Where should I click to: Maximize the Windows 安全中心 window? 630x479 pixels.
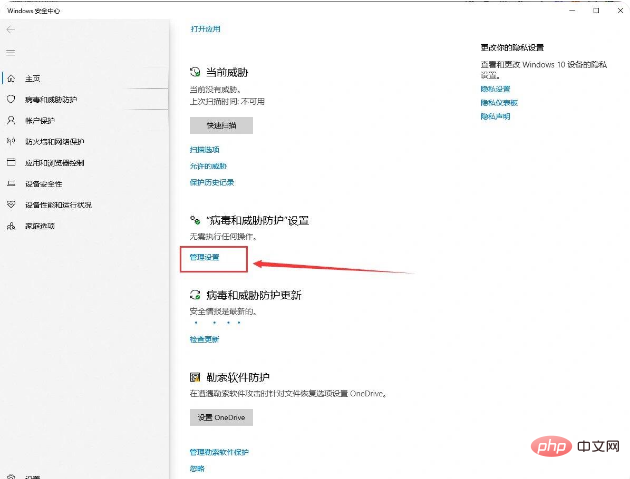click(596, 10)
